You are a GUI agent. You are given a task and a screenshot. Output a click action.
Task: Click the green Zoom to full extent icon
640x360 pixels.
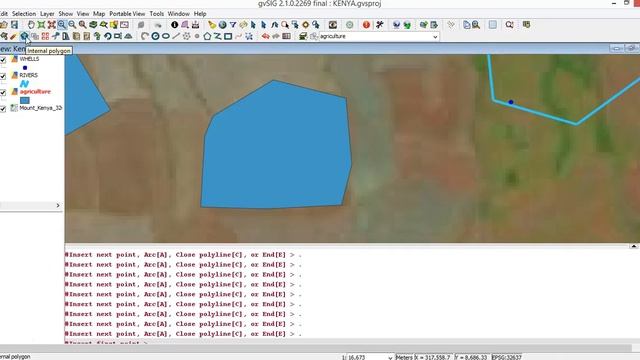41,25
